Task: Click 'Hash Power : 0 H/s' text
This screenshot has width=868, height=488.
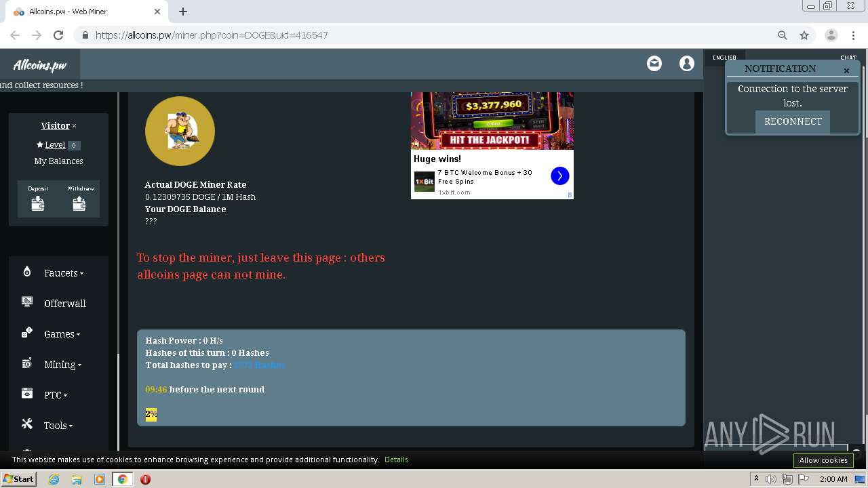Action: coord(184,340)
